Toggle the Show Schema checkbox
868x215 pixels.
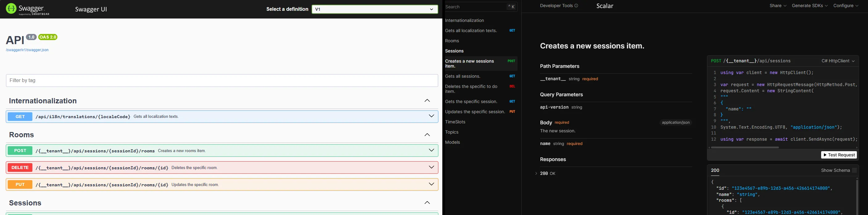(854, 170)
